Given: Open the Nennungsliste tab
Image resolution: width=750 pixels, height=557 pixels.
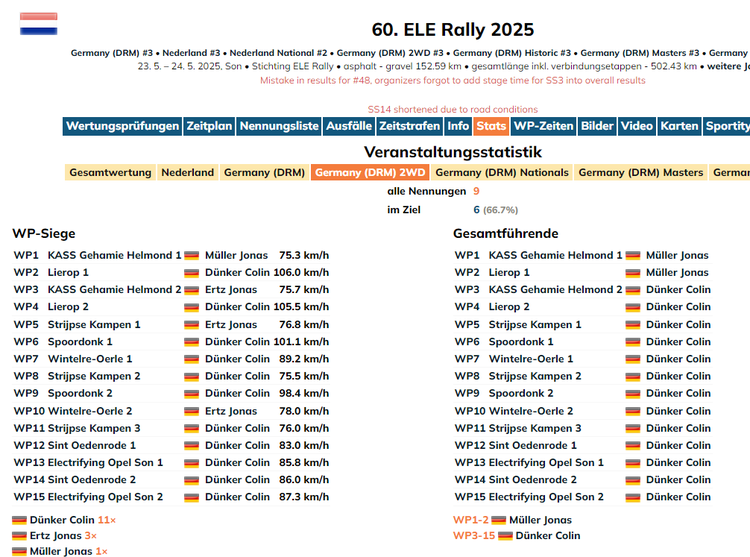Looking at the screenshot, I should pyautogui.click(x=279, y=126).
